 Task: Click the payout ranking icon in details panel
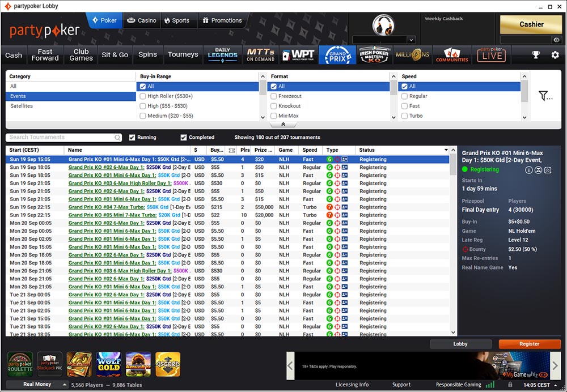tap(548, 170)
